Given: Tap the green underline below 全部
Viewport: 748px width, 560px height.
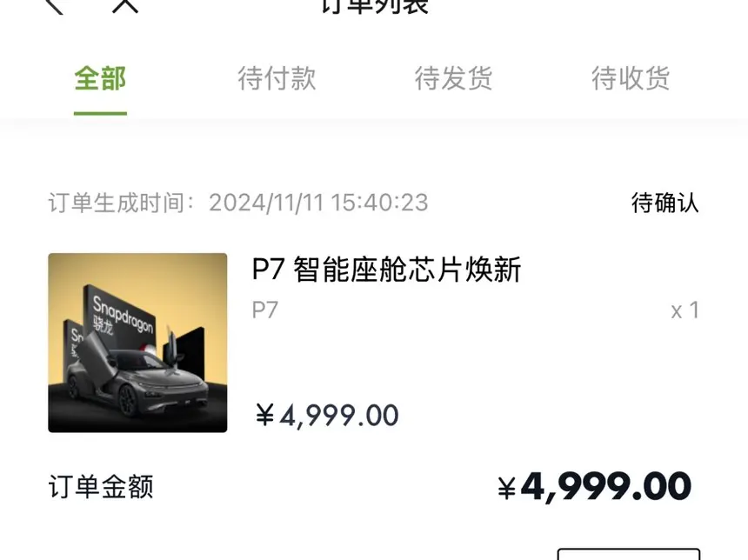Looking at the screenshot, I should 100,113.
